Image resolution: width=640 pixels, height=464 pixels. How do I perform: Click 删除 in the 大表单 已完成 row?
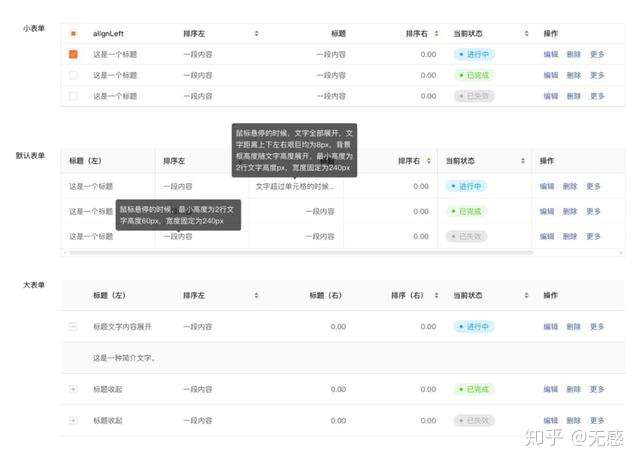573,389
